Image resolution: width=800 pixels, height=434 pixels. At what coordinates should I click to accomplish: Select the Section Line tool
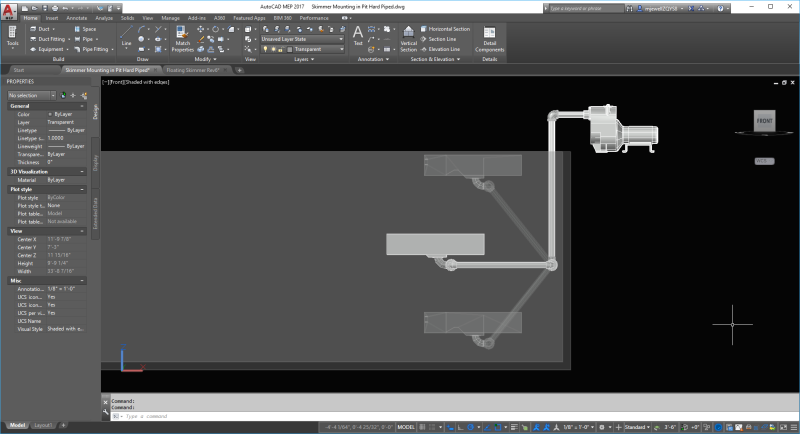coord(438,39)
